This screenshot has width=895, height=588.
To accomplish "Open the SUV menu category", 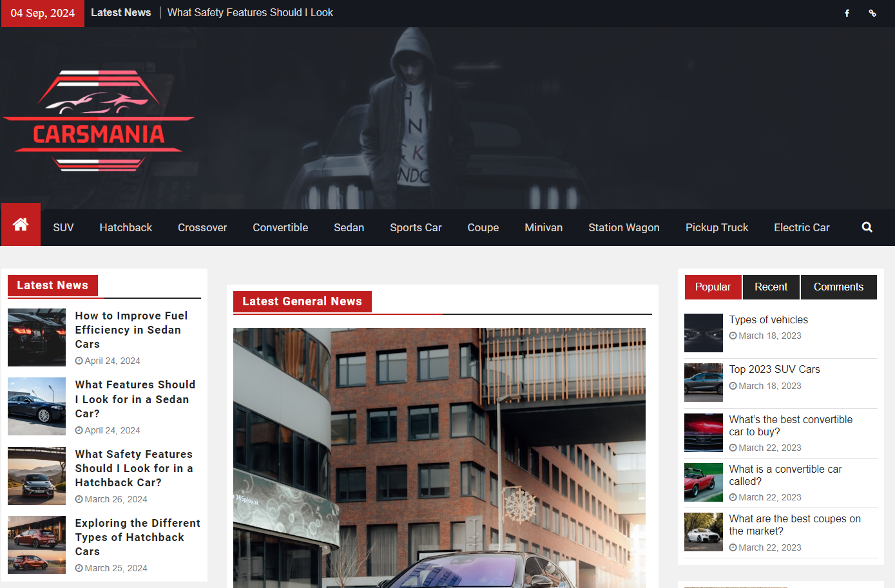I will (63, 227).
